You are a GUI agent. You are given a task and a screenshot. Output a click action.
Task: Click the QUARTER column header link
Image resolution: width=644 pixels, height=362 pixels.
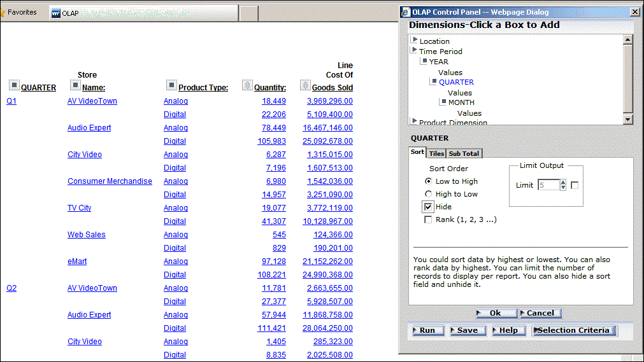pyautogui.click(x=39, y=87)
